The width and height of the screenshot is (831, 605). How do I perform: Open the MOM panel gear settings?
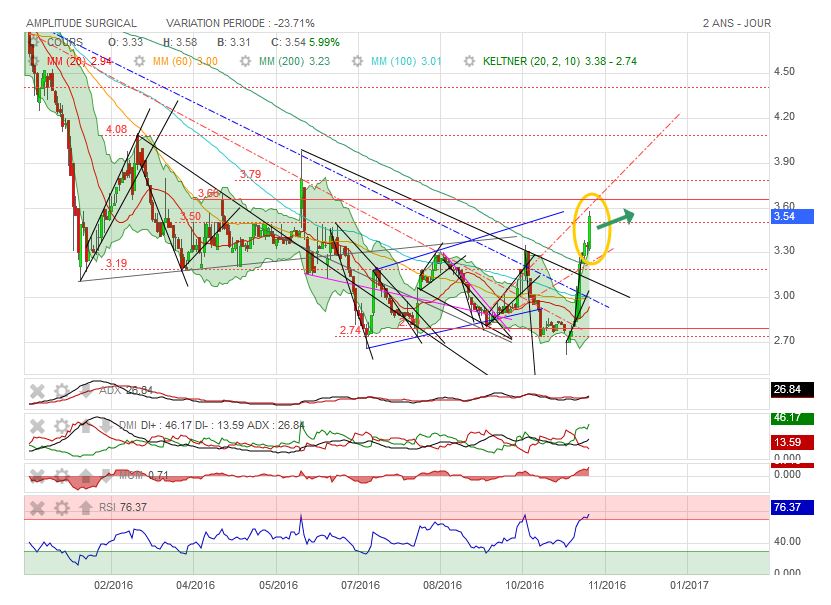click(62, 476)
